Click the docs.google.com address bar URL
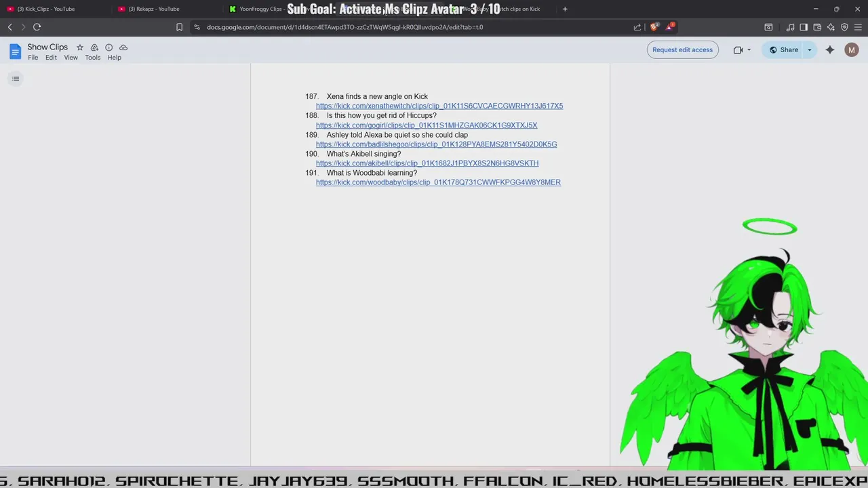The width and height of the screenshot is (868, 488). (344, 27)
